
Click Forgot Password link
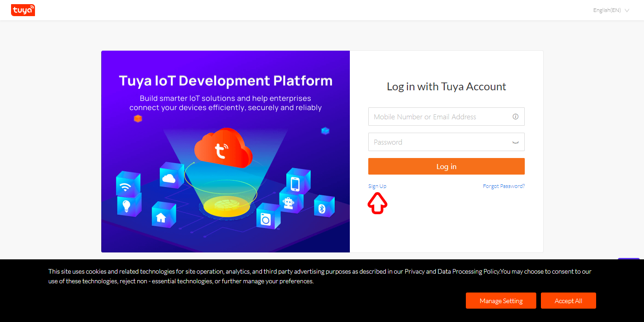coord(503,186)
